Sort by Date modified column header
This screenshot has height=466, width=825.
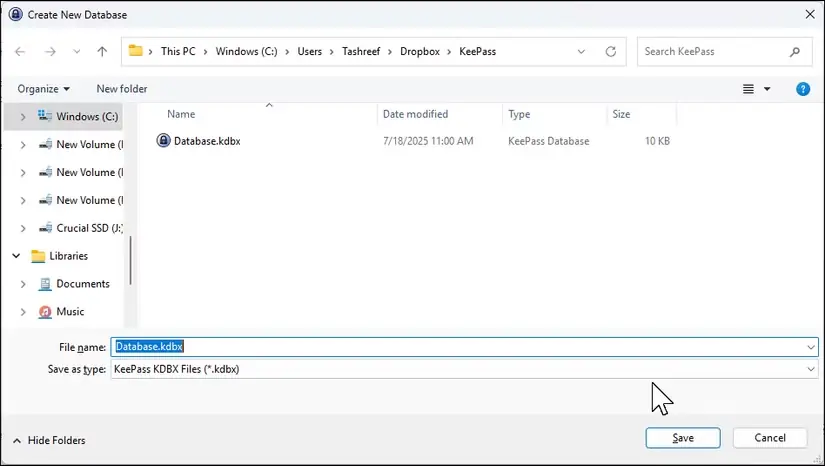(x=415, y=114)
